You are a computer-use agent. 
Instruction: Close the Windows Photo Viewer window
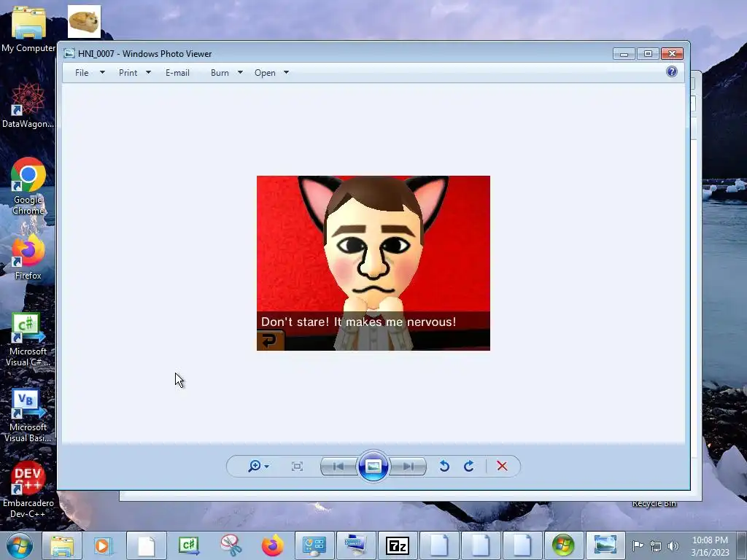pos(672,54)
